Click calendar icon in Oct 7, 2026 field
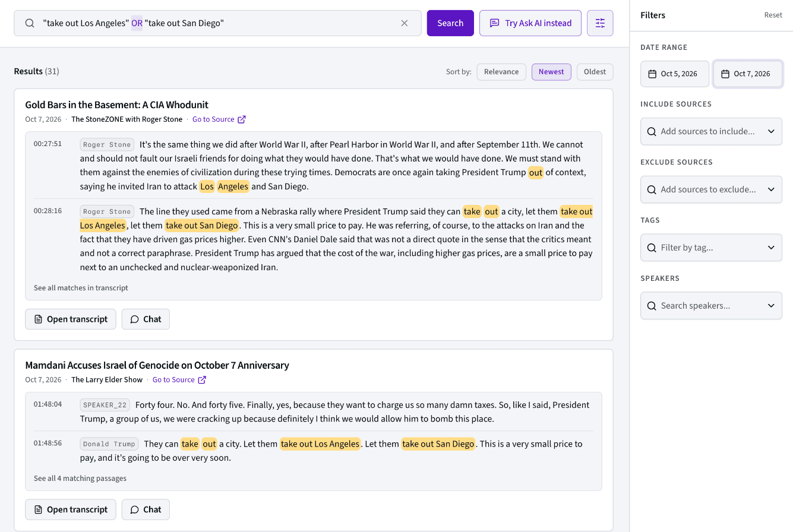 point(725,74)
